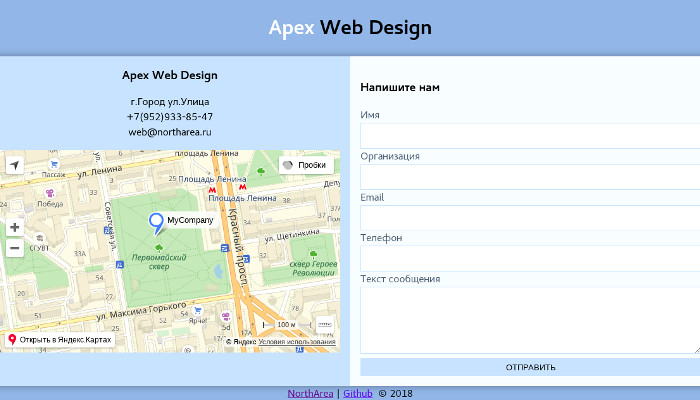The image size is (700, 400).
Task: Focus the Организация input field
Action: point(530,177)
